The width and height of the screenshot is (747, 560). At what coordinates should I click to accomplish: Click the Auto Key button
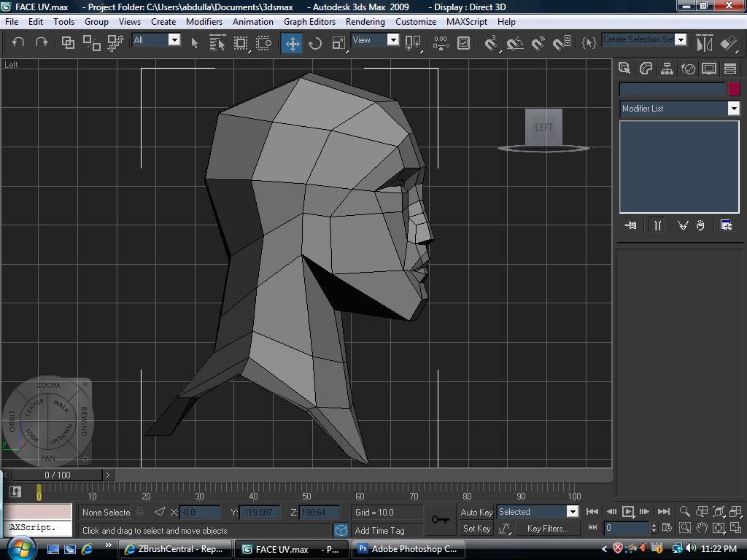coord(476,513)
